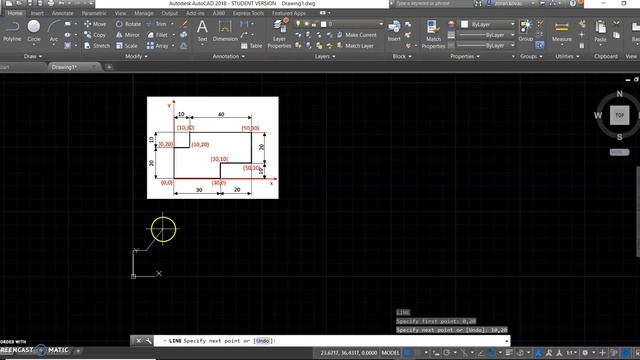The image size is (640, 360).
Task: Toggle lineweight display in status bar
Action: point(509,353)
